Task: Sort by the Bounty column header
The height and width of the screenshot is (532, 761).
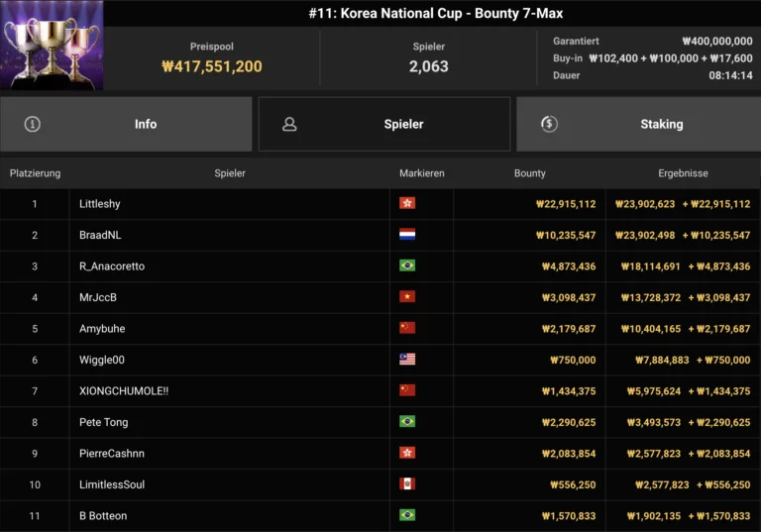Action: (529, 173)
